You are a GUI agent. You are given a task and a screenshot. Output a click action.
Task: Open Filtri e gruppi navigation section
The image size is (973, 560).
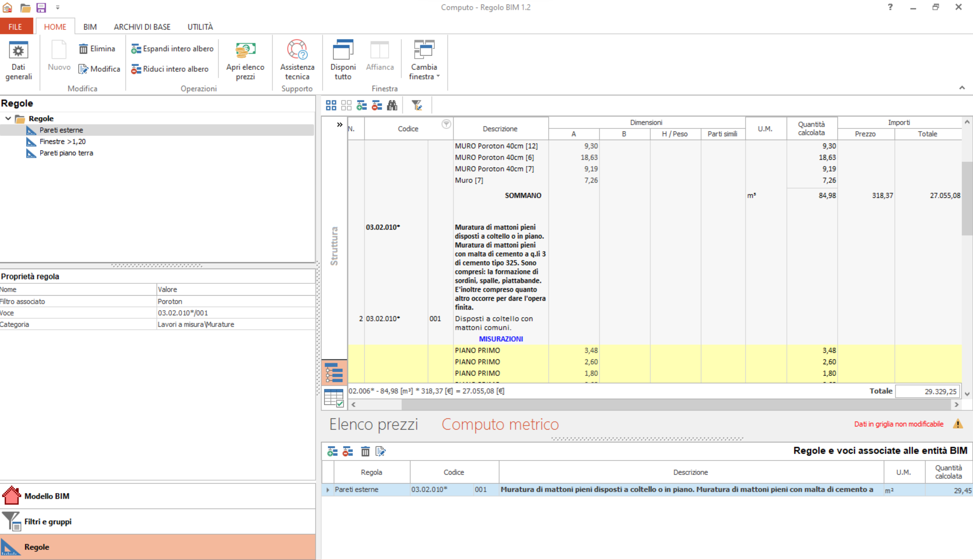[x=48, y=522]
